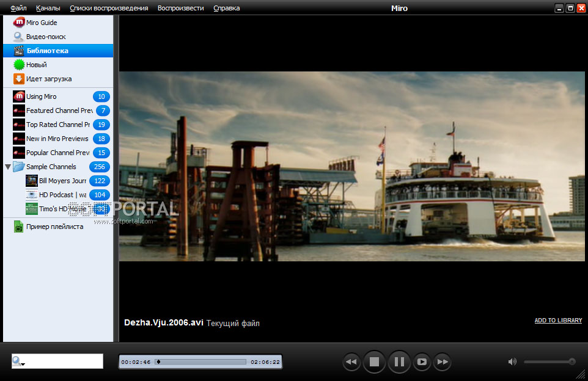Click the video progress bar track

click(x=201, y=361)
